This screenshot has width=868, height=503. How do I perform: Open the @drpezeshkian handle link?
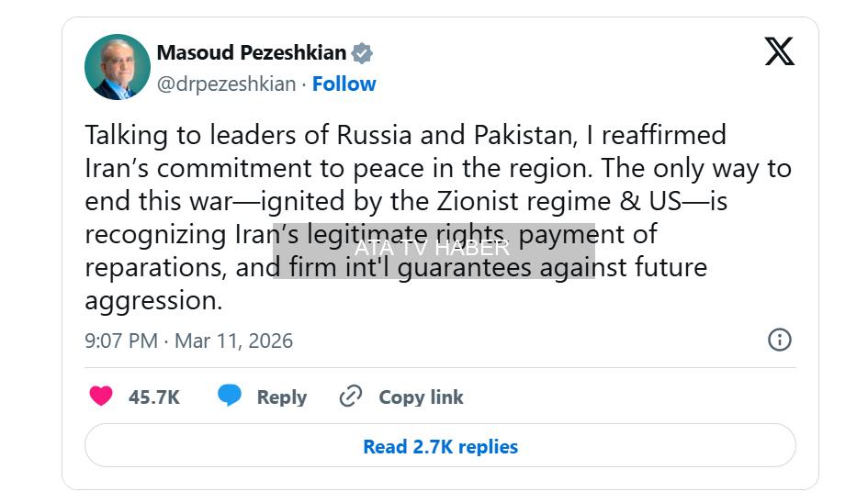click(226, 84)
